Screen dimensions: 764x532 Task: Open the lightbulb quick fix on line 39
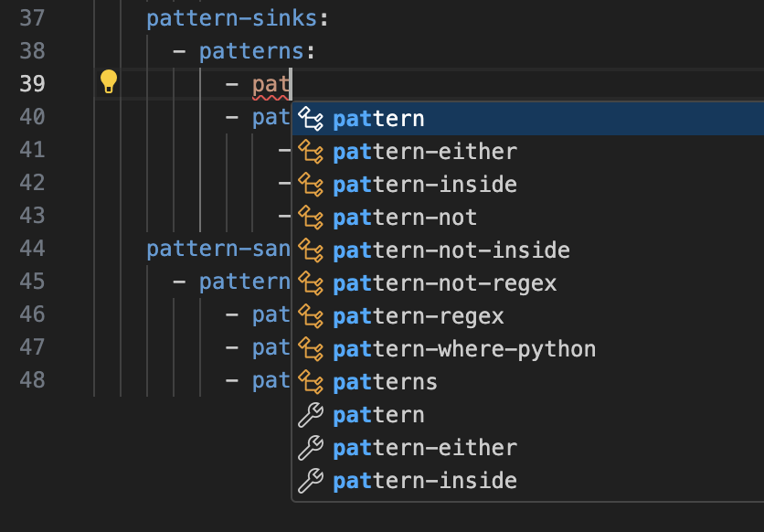(x=110, y=82)
